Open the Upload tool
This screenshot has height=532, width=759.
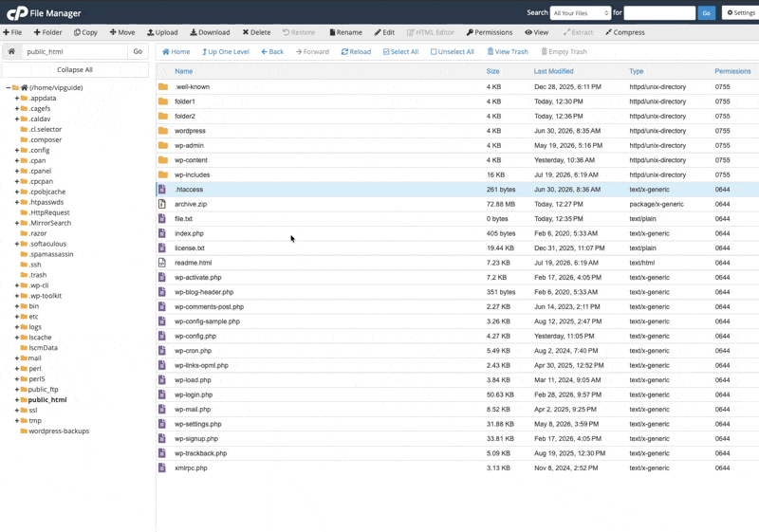(162, 32)
